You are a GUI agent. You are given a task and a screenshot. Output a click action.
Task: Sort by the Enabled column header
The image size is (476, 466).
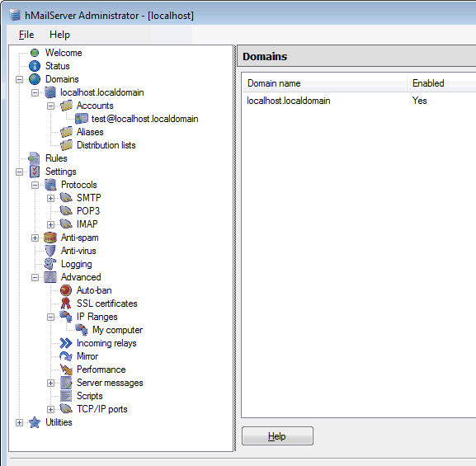click(441, 83)
